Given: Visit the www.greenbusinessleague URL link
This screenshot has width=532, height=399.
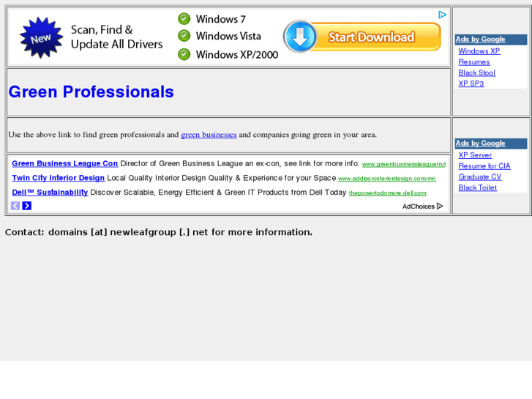Looking at the screenshot, I should point(404,164).
